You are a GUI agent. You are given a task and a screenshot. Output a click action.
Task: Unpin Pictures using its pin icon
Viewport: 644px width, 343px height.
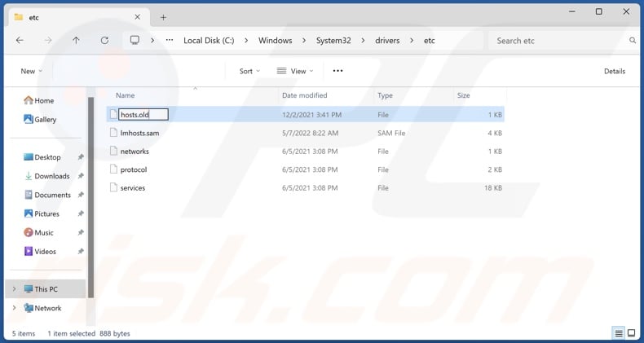81,213
